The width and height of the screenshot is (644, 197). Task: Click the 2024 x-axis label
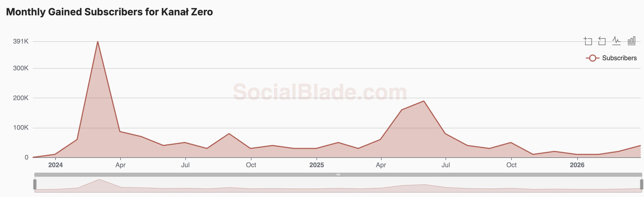[55, 165]
